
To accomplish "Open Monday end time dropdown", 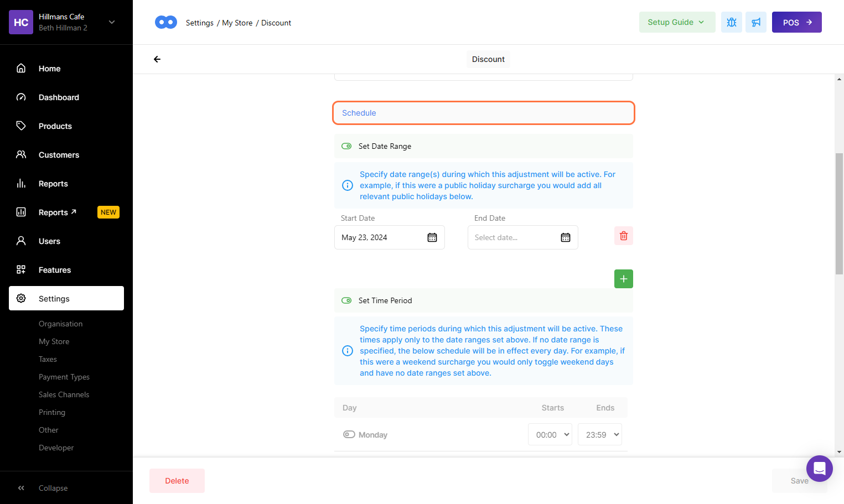I will [599, 435].
